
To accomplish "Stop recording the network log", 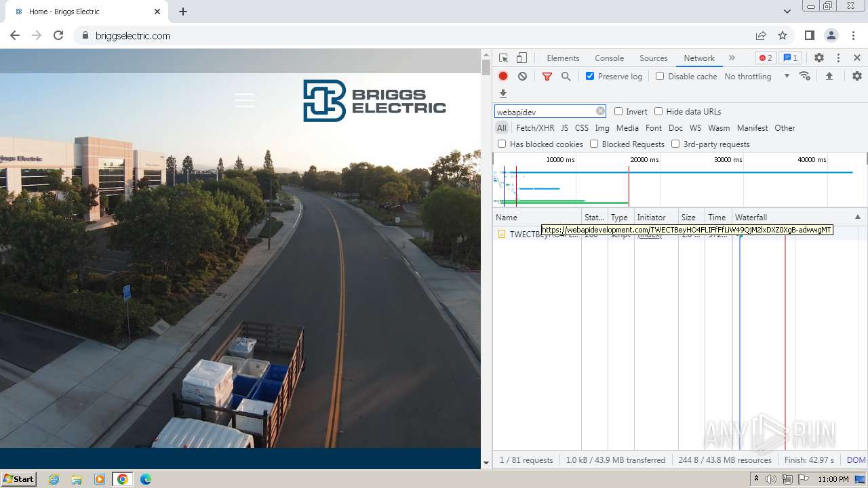I will 503,77.
